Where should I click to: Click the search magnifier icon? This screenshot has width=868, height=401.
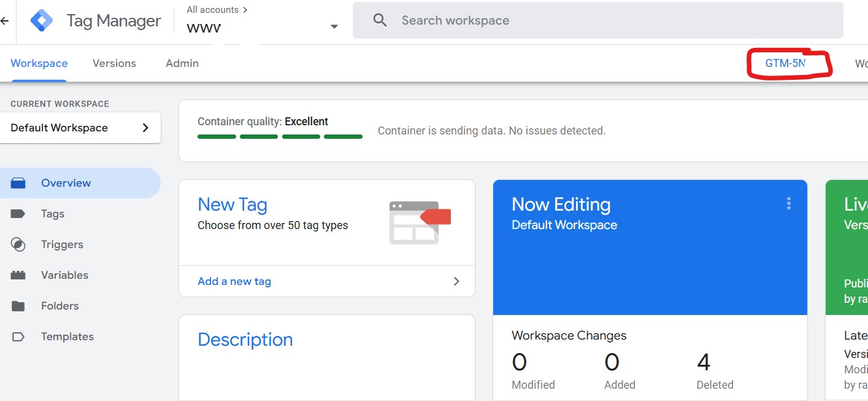380,20
